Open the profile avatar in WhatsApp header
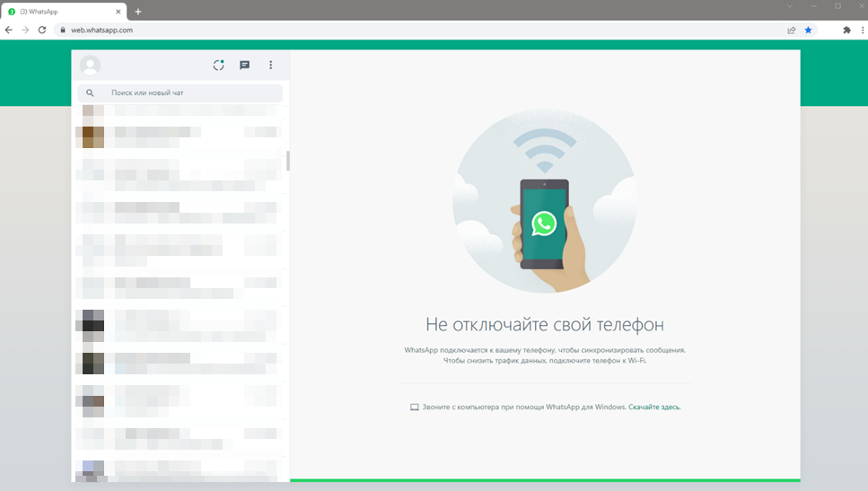868x491 pixels. pos(90,66)
